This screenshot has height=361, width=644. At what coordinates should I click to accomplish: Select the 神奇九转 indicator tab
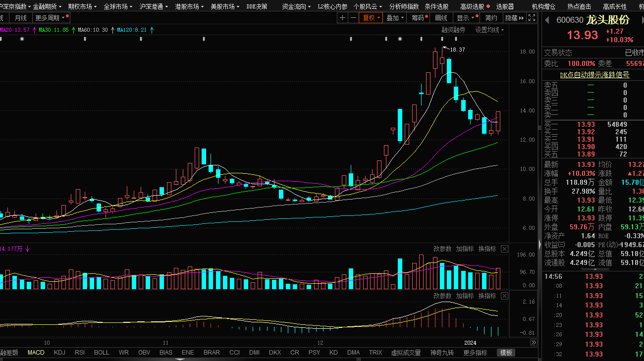coord(442,353)
